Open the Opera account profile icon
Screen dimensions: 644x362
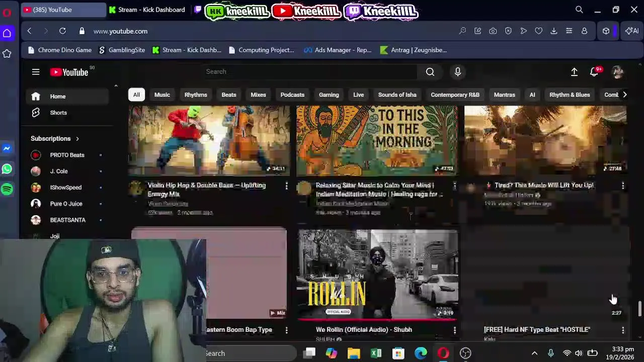click(x=584, y=31)
